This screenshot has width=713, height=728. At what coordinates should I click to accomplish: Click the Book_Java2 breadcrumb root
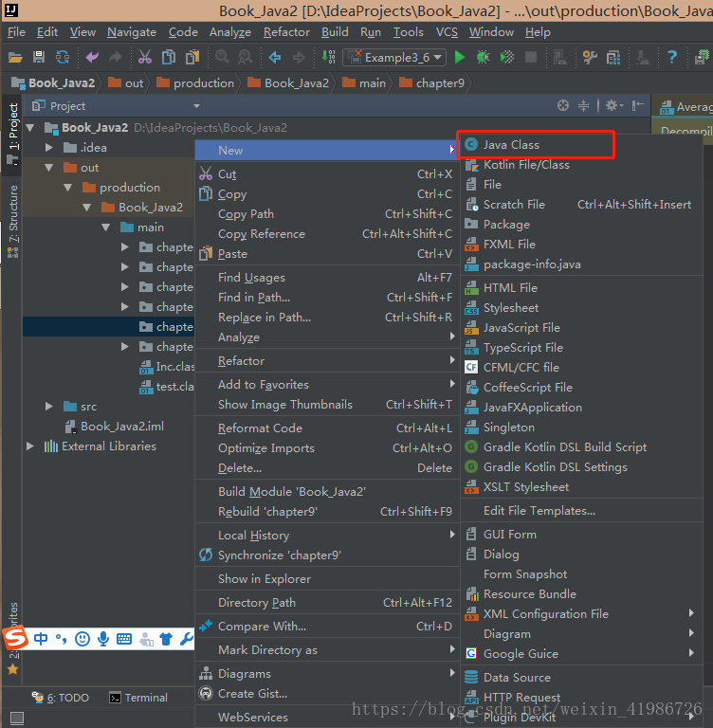click(53, 83)
